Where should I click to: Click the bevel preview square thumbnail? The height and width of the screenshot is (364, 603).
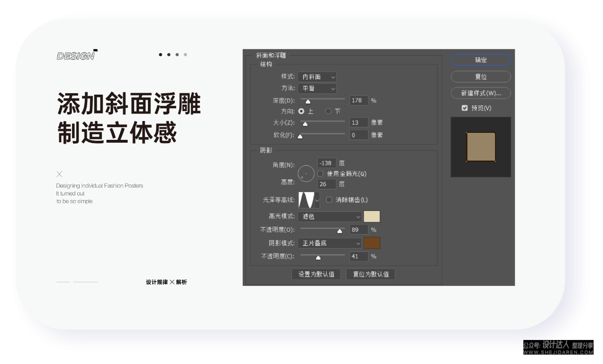pos(481,147)
